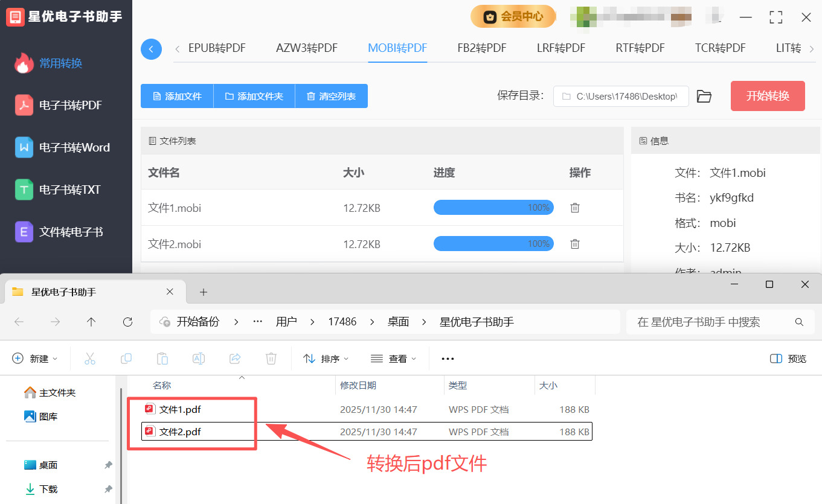Navigate to the 桌面 breadcrumb
The image size is (822, 504).
(x=399, y=322)
